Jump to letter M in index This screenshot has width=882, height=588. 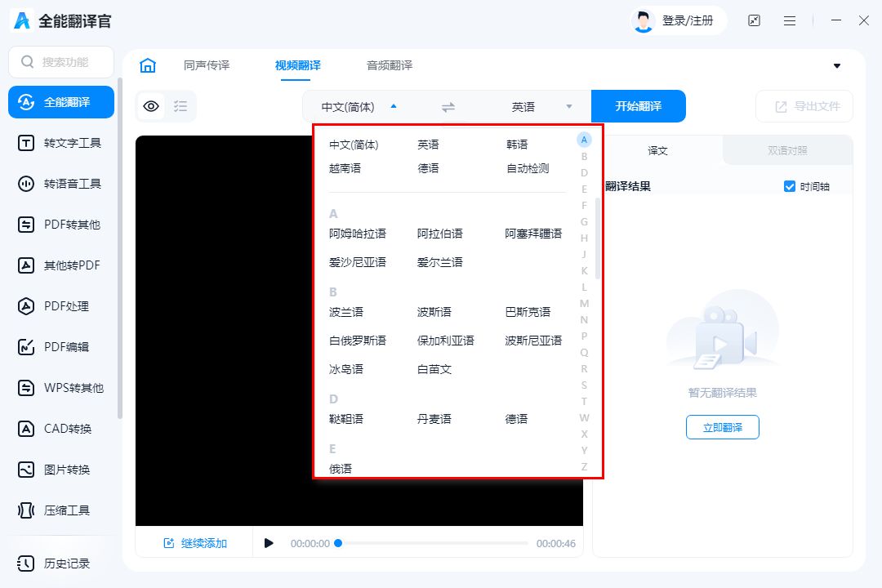click(584, 303)
